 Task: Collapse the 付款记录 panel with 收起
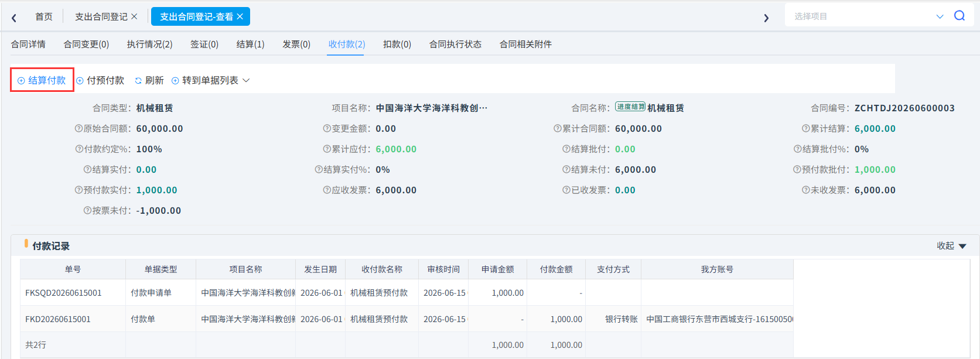coord(951,246)
